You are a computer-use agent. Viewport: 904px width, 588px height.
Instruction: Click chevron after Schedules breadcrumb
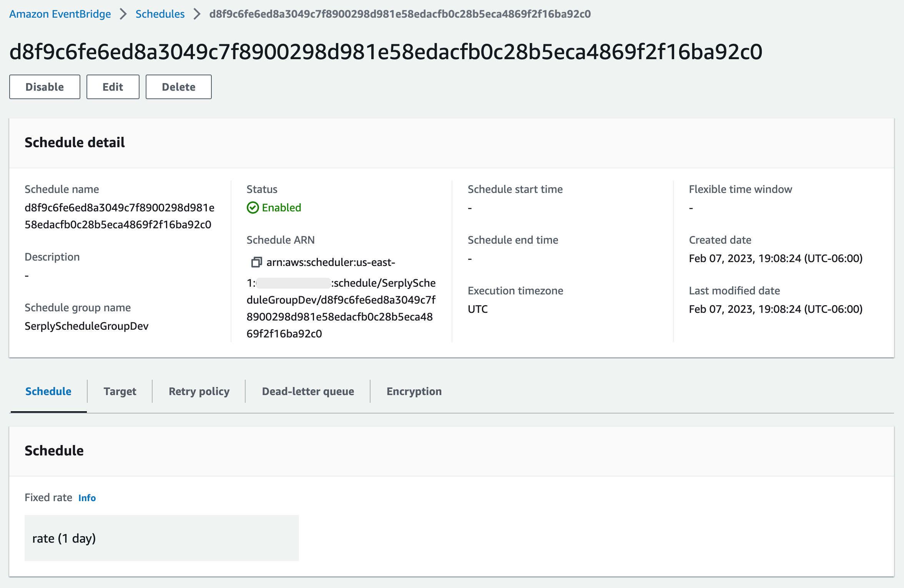(197, 14)
